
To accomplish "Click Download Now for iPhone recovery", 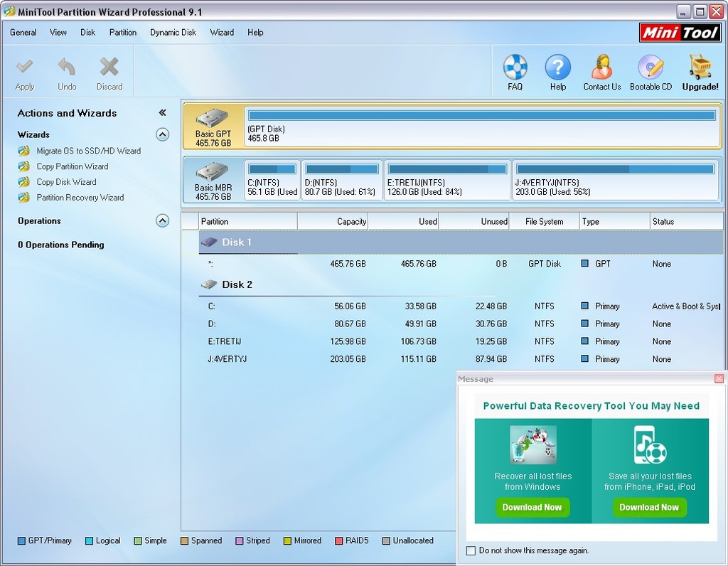I will [649, 507].
